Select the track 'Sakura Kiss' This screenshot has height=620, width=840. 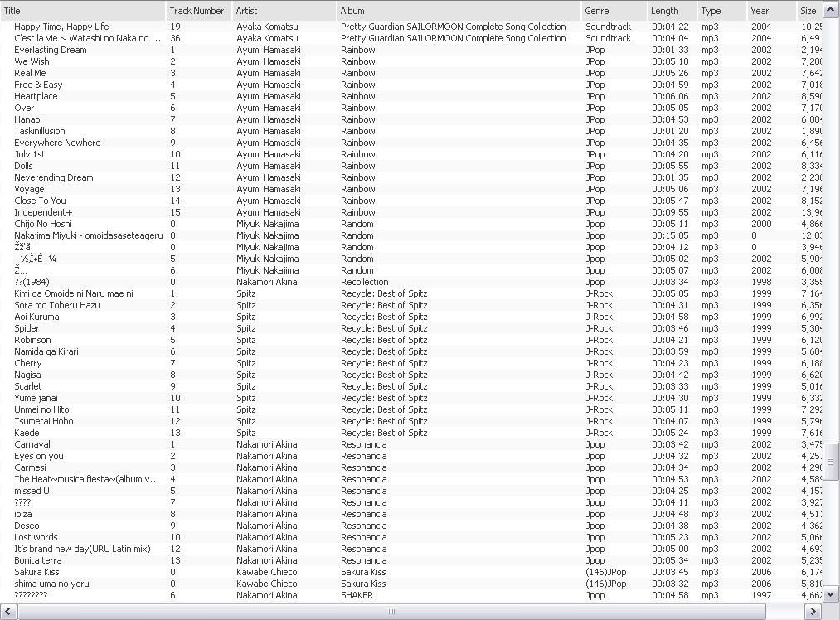pos(36,572)
